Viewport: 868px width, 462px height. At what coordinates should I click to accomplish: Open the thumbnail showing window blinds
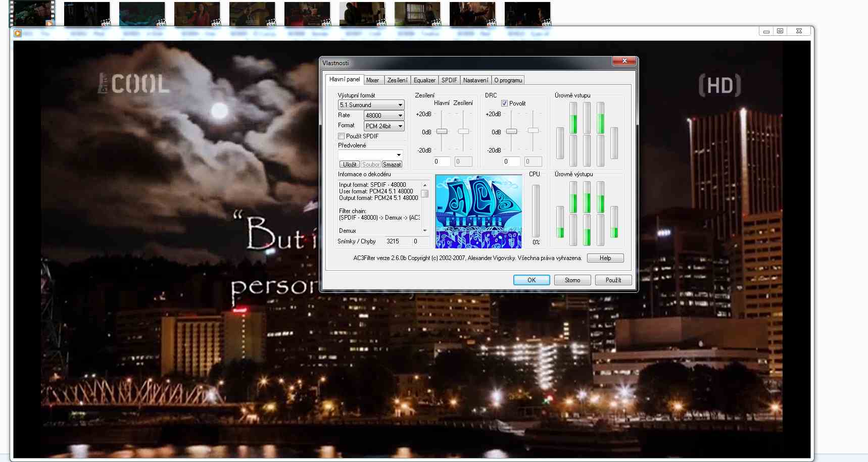coord(417,14)
